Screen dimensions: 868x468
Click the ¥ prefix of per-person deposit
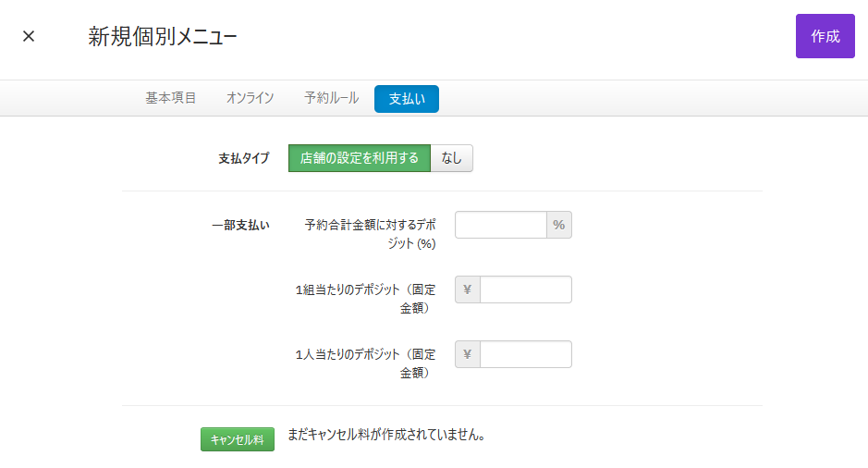(x=468, y=354)
